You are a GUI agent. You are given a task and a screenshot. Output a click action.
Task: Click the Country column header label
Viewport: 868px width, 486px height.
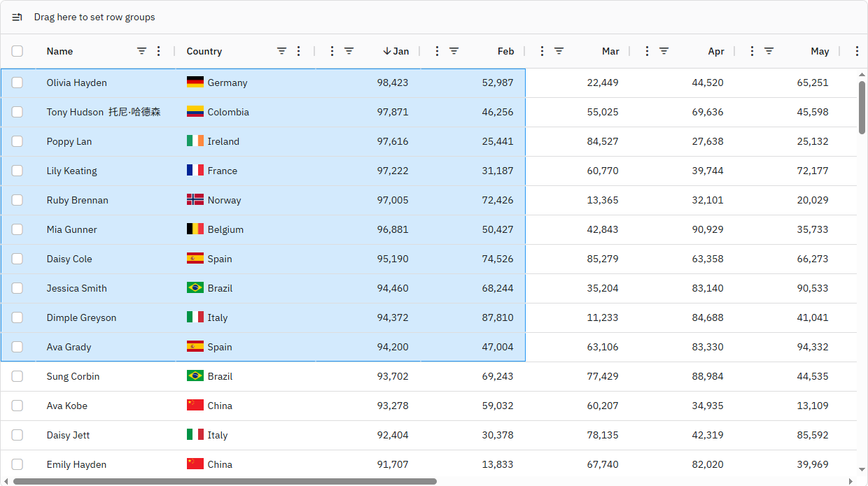(x=204, y=51)
